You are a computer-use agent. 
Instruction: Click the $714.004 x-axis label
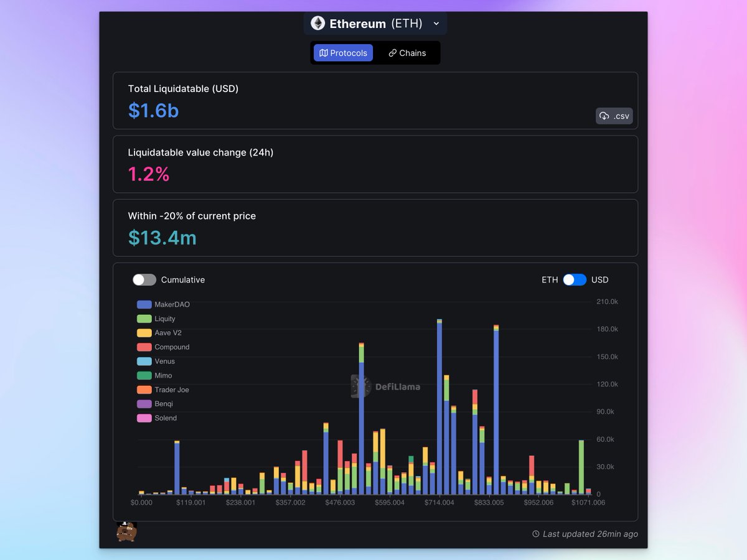[x=439, y=503]
